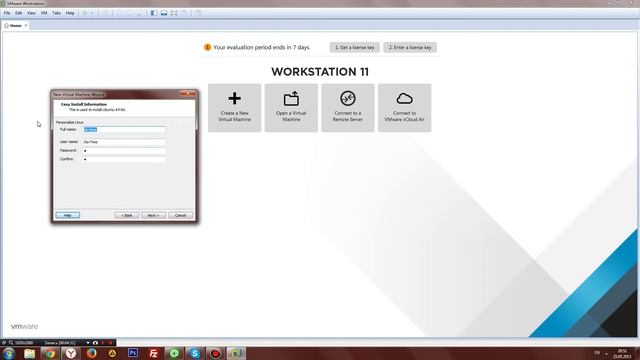Image resolution: width=640 pixels, height=360 pixels.
Task: Open FileZilla from the taskbar
Action: (153, 353)
